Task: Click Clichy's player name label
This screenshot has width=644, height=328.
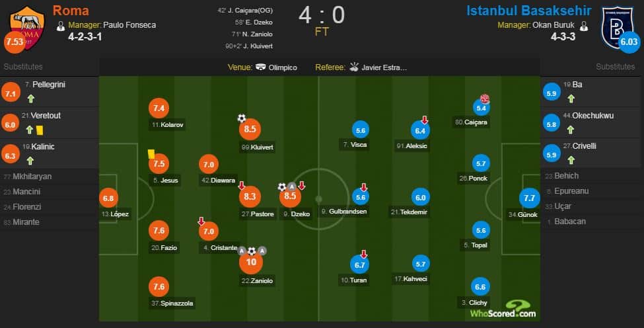Action: click(x=478, y=302)
